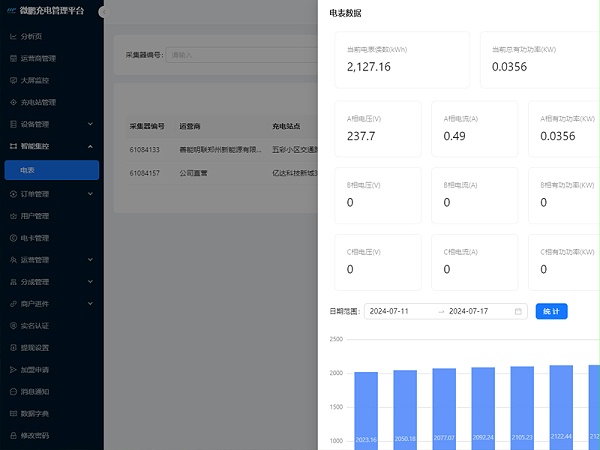The width and height of the screenshot is (600, 450).
Task: Open 大屏监控 via its monitor icon
Action: coord(13,80)
